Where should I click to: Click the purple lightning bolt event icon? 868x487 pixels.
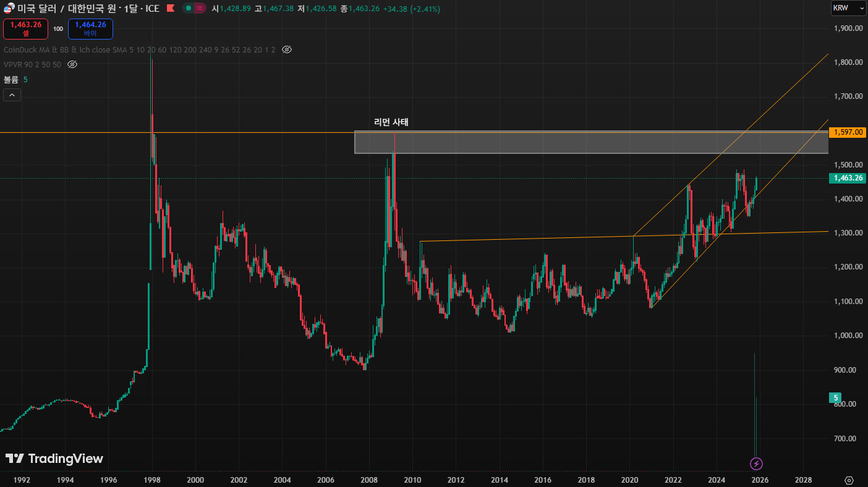click(756, 464)
